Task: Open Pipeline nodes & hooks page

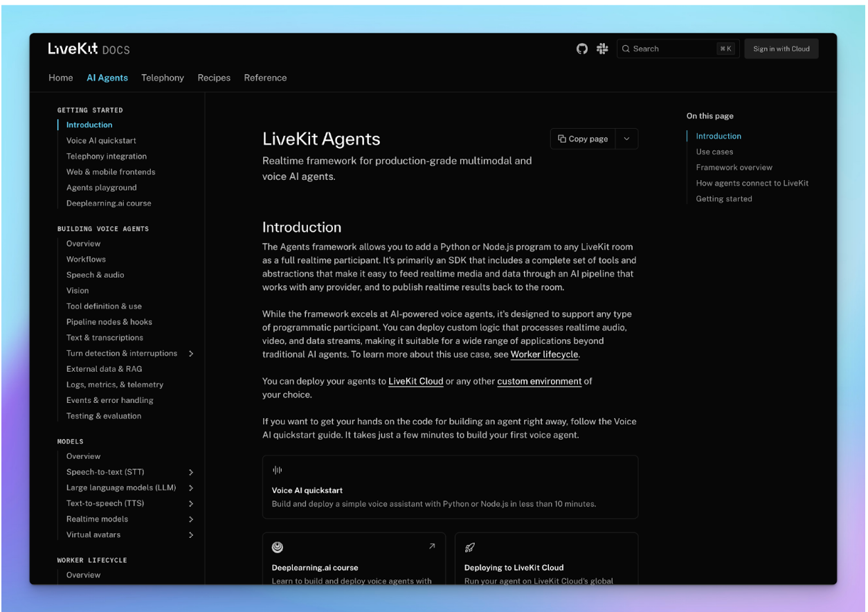Action: [x=109, y=322]
